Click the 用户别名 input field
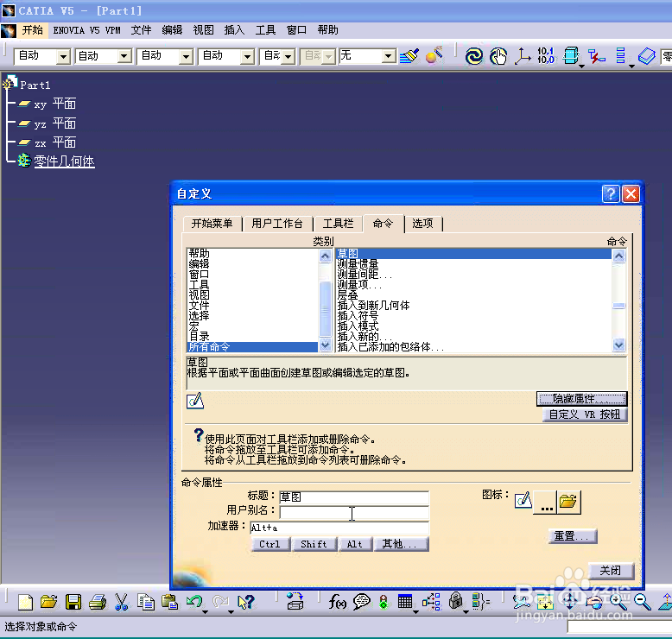This screenshot has height=639, width=672. click(x=353, y=512)
